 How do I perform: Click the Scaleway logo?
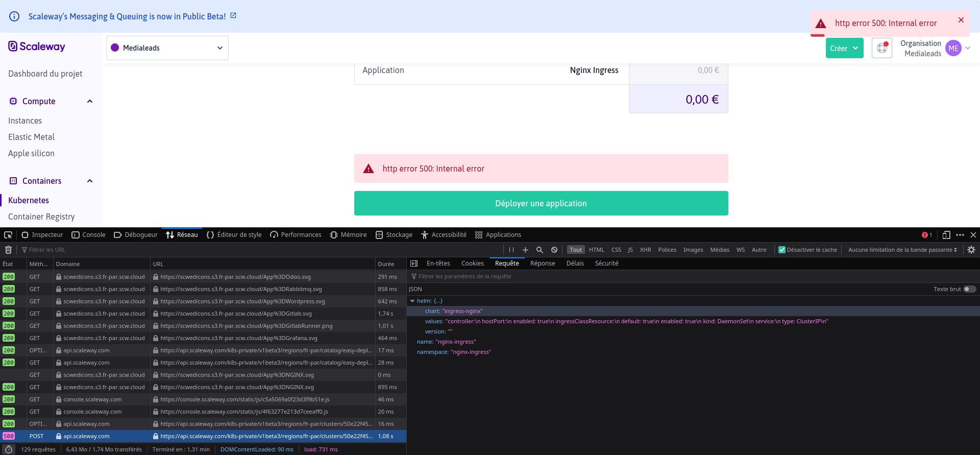pos(37,46)
